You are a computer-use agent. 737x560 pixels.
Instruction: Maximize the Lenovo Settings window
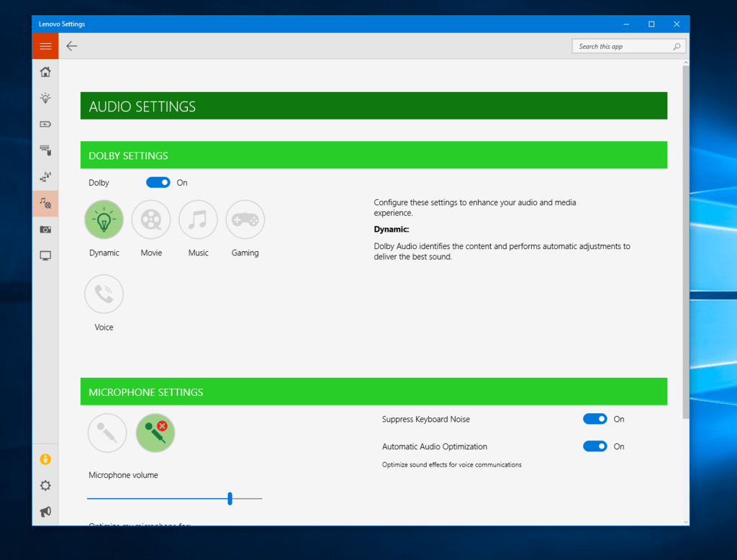(x=651, y=24)
